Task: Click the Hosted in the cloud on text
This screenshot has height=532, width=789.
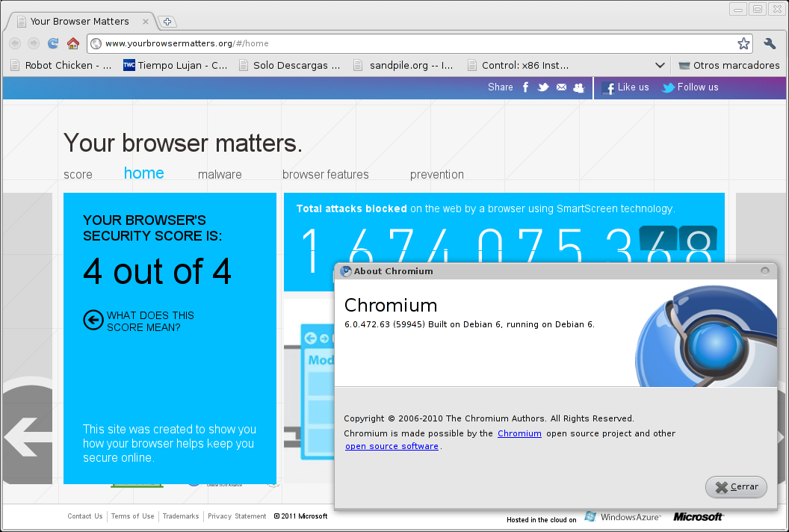Action: coord(542,520)
